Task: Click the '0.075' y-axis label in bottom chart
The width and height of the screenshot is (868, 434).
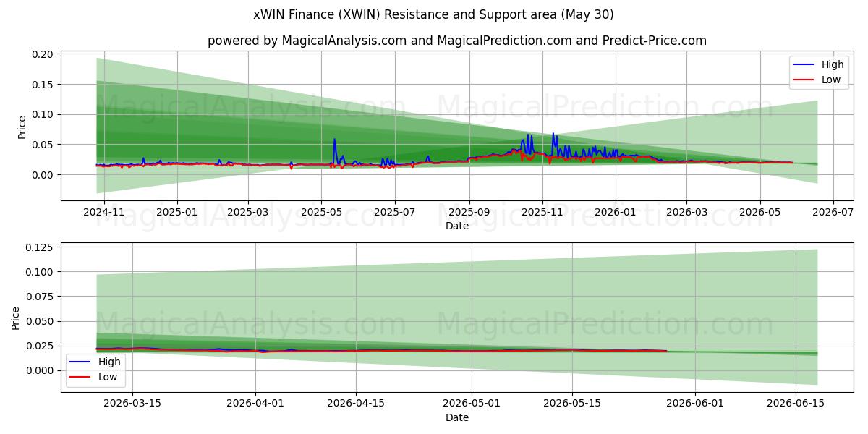Action: click(x=41, y=297)
